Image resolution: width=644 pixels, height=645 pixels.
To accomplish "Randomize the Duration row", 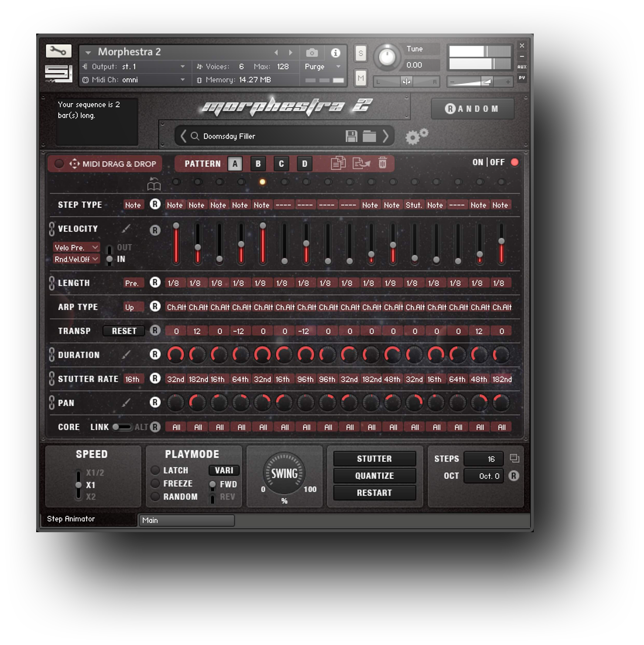I will click(155, 354).
